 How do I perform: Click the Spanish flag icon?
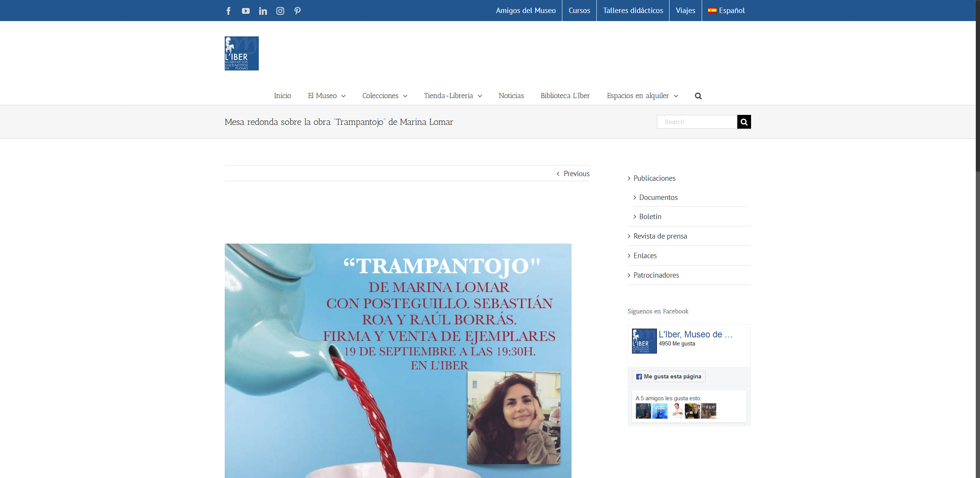point(712,10)
